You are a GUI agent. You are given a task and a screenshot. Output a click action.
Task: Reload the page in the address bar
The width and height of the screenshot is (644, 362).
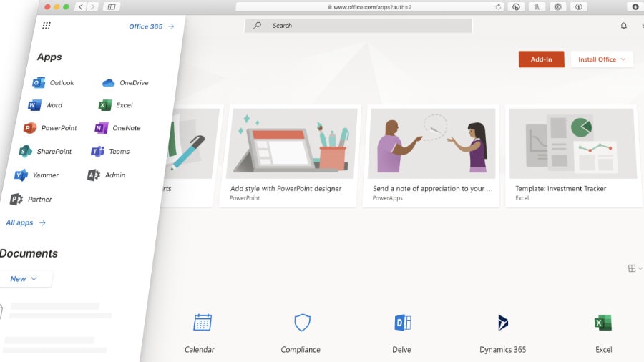[498, 7]
